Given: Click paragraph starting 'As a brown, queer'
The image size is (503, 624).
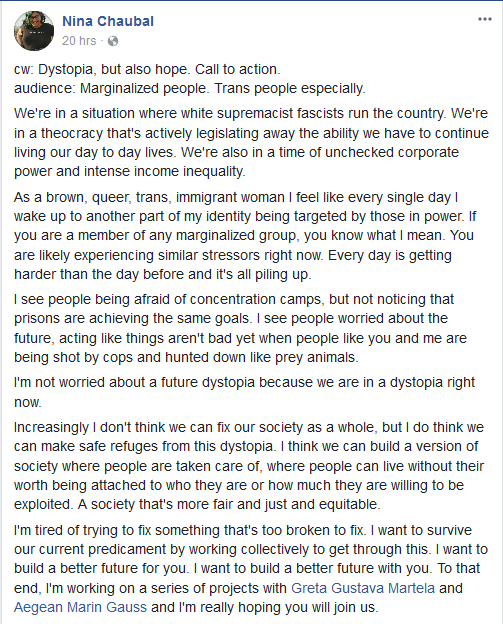Looking at the screenshot, I should pos(246,236).
